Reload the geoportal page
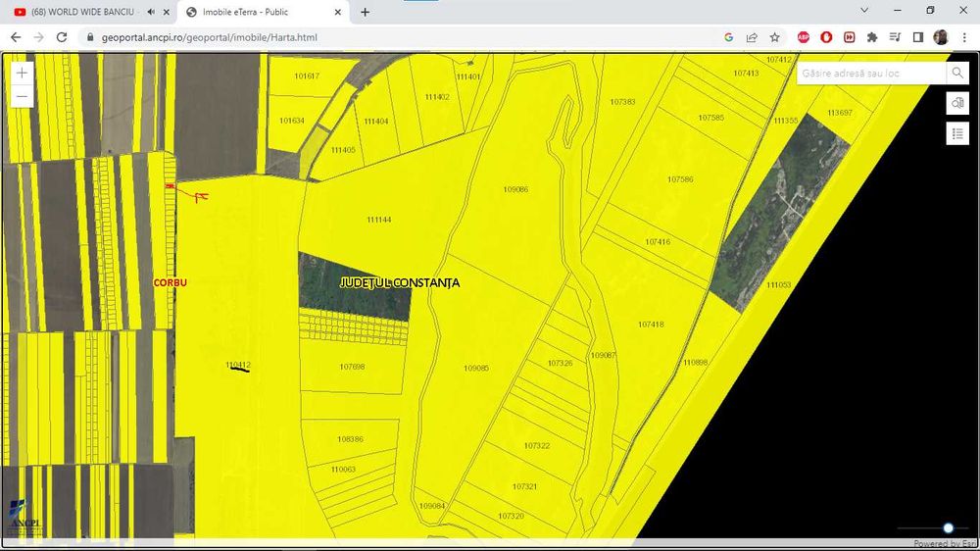Viewport: 980px width, 551px height. tap(62, 37)
